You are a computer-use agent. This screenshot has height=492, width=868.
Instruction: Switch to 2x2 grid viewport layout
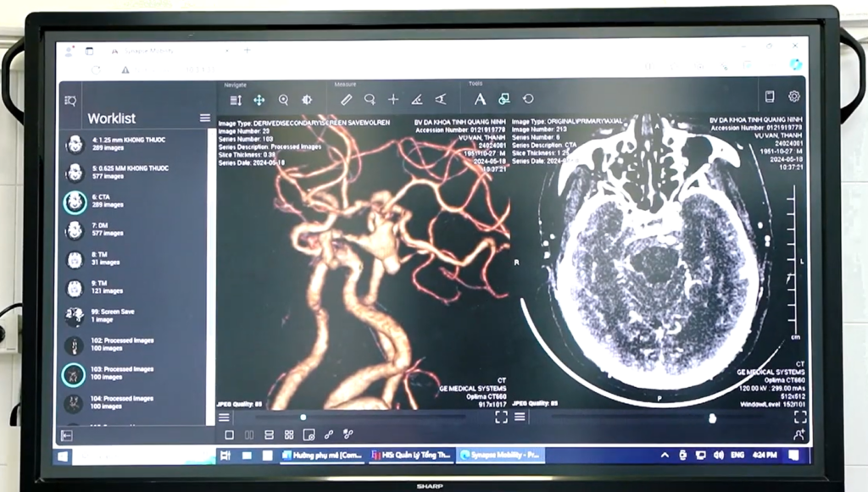(289, 434)
